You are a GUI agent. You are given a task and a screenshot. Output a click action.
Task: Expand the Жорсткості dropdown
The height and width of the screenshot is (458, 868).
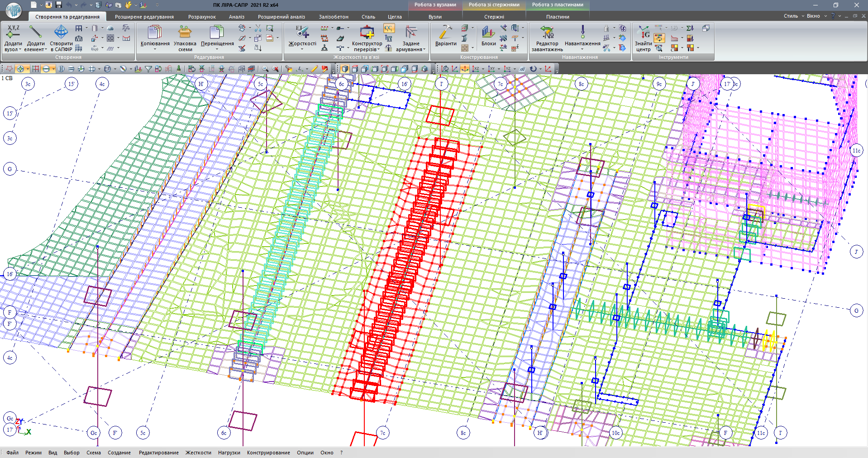click(x=302, y=49)
